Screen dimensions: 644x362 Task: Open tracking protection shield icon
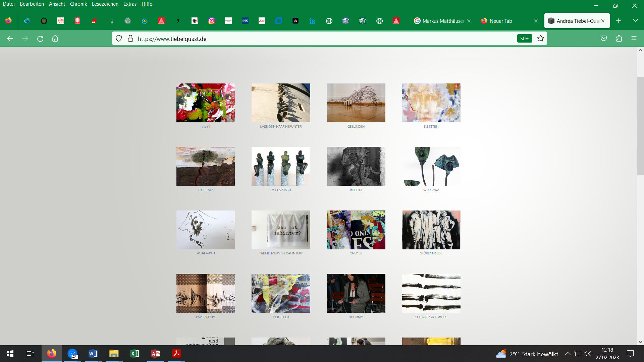119,39
